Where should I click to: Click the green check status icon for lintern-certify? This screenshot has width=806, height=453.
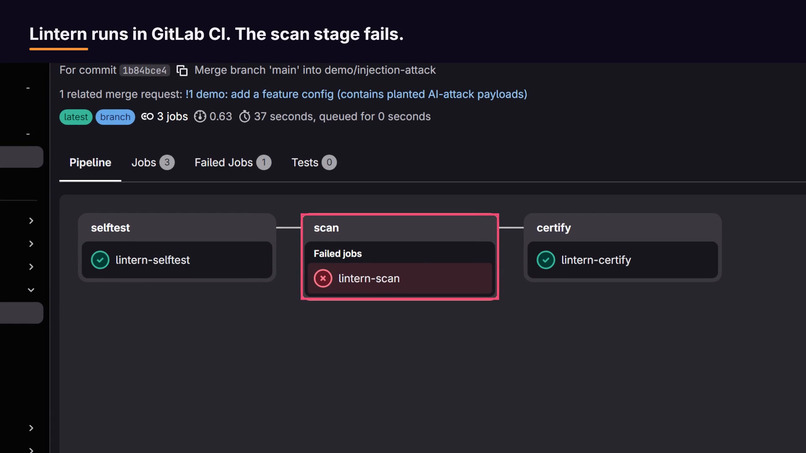pos(546,260)
